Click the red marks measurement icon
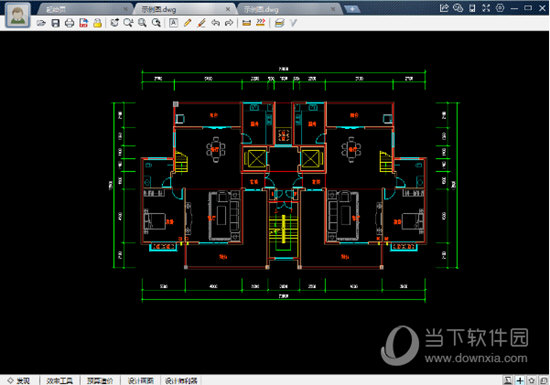 click(261, 23)
